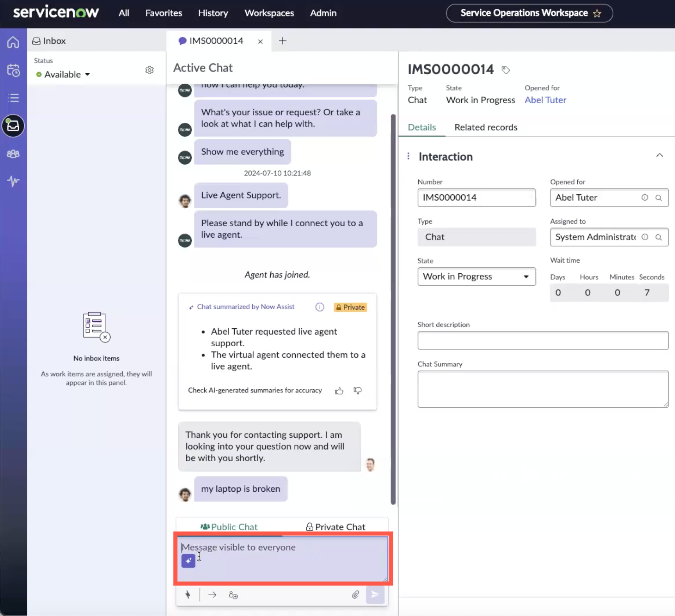The height and width of the screenshot is (616, 675).
Task: Click the agent avatar beside thank-you message
Action: [x=370, y=465]
